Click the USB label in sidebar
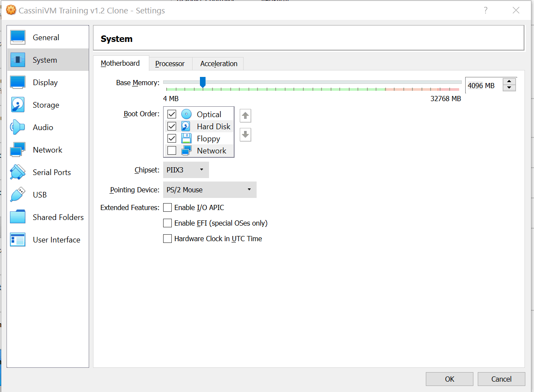 click(40, 195)
